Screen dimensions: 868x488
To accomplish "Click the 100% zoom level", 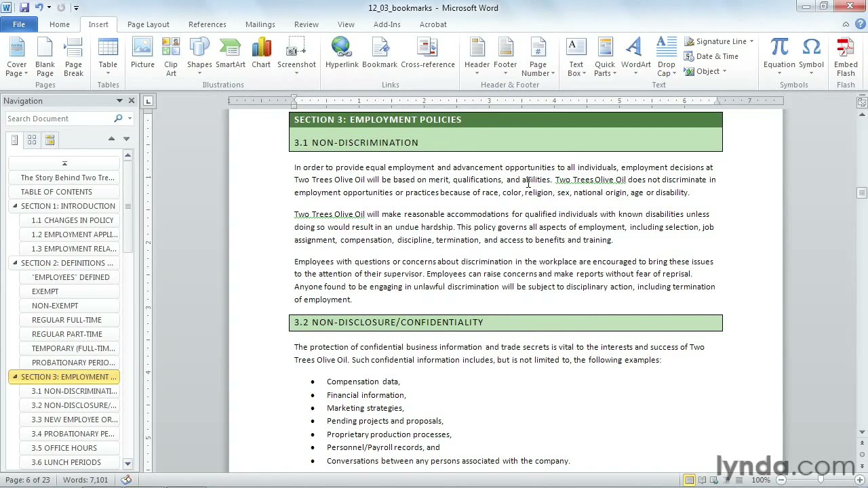I will pos(761,480).
